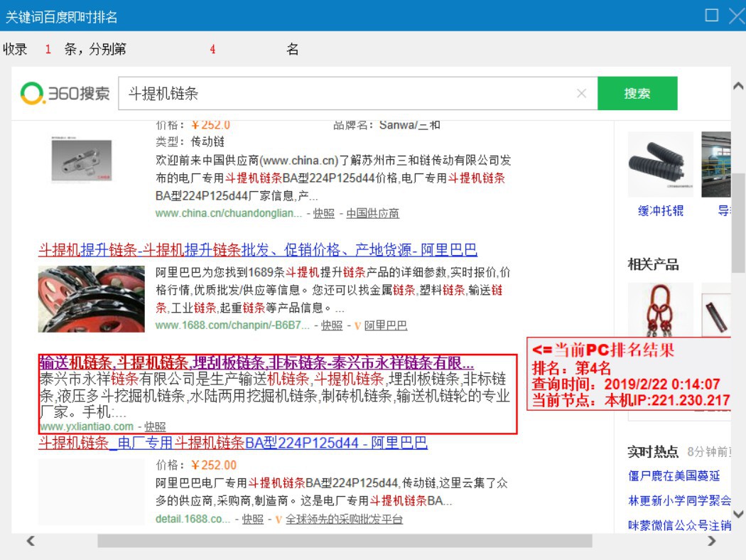Open the www.china.cn/chuandonglian link
The width and height of the screenshot is (746, 560).
click(x=228, y=213)
